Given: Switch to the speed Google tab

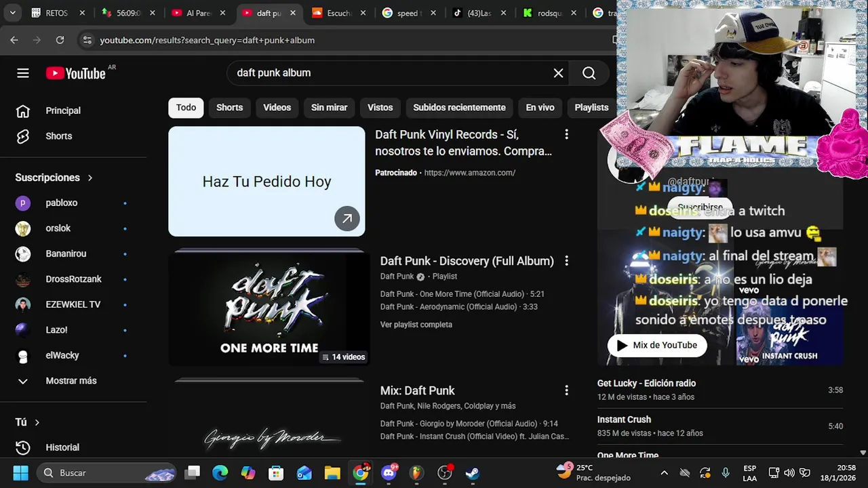Looking at the screenshot, I should 409,13.
